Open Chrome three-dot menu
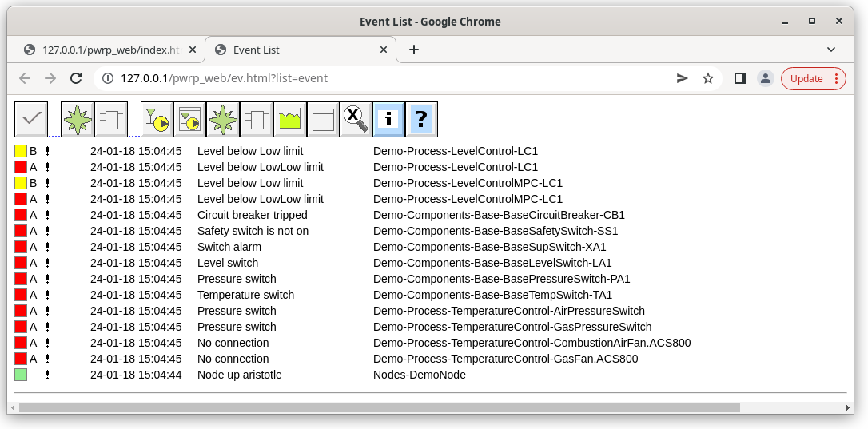This screenshot has height=429, width=868. pos(837,78)
